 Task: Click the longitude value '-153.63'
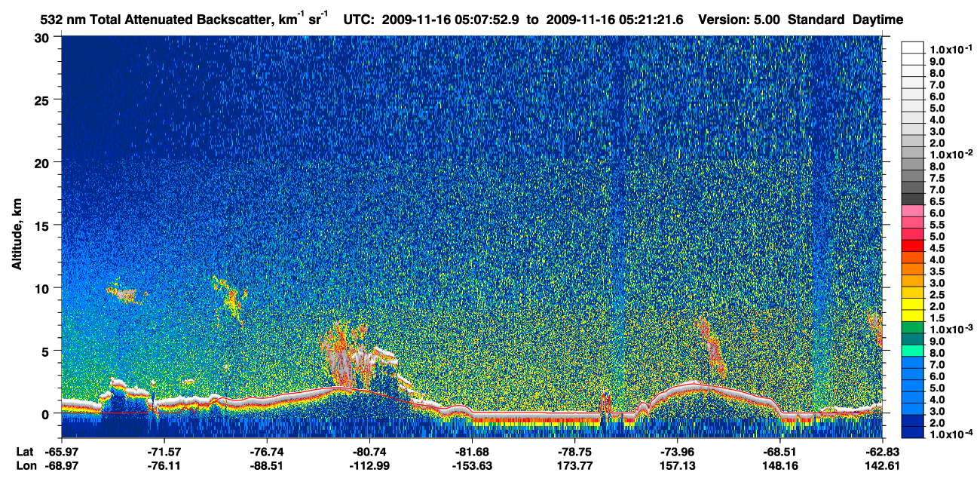point(472,466)
